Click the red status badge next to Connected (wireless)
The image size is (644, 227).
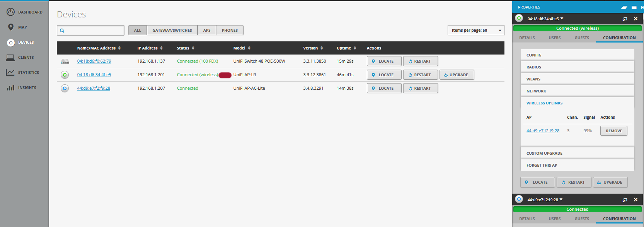(x=225, y=75)
